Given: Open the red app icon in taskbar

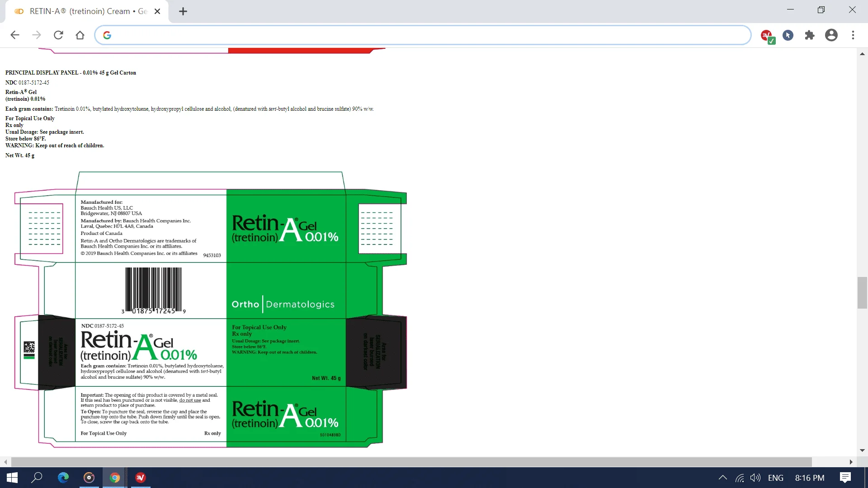Looking at the screenshot, I should 141,478.
